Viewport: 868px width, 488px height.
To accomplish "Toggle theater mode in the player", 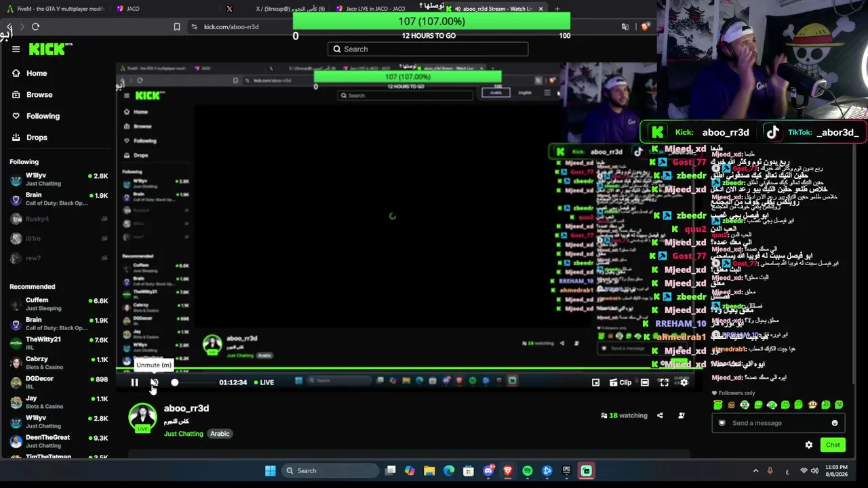I will click(x=644, y=382).
